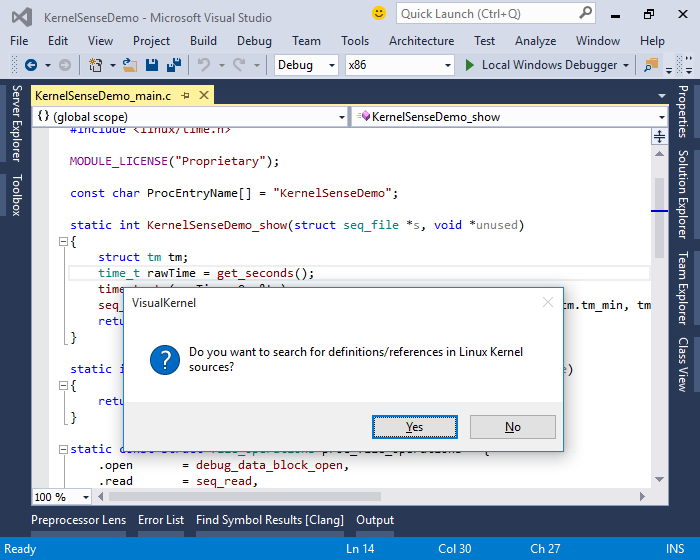Open the Test menu

tap(484, 41)
